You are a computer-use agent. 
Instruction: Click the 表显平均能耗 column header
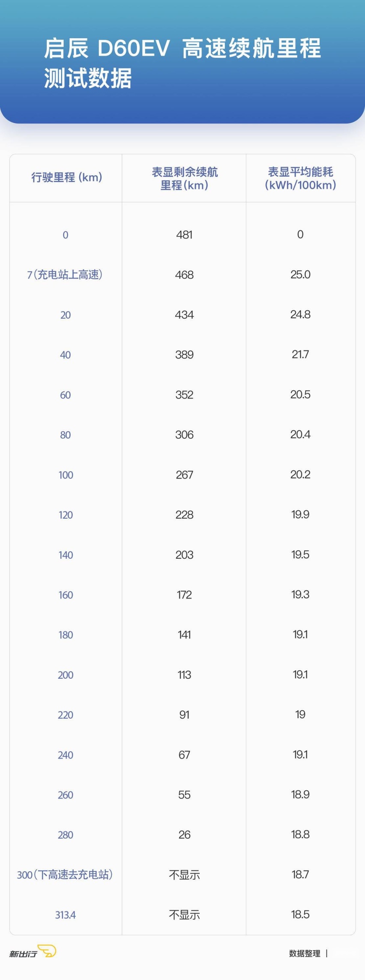click(300, 178)
